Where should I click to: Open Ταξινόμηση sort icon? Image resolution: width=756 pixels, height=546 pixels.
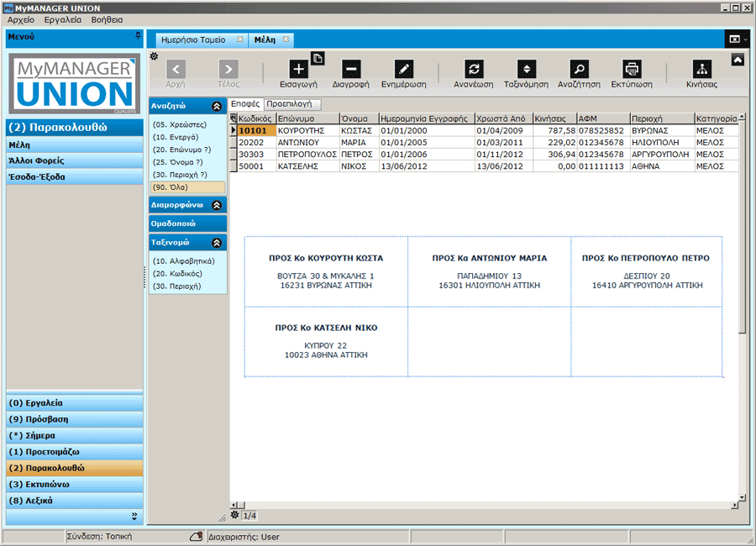(x=527, y=69)
